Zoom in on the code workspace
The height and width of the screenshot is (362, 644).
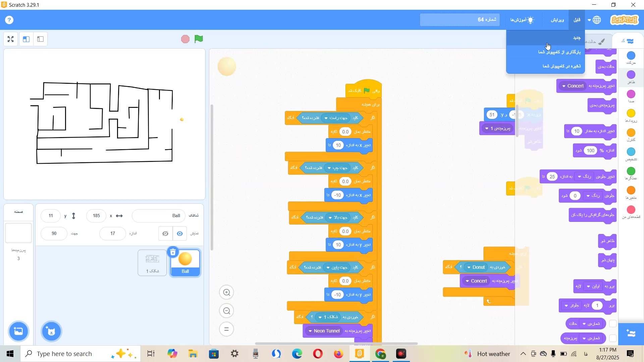(x=227, y=293)
